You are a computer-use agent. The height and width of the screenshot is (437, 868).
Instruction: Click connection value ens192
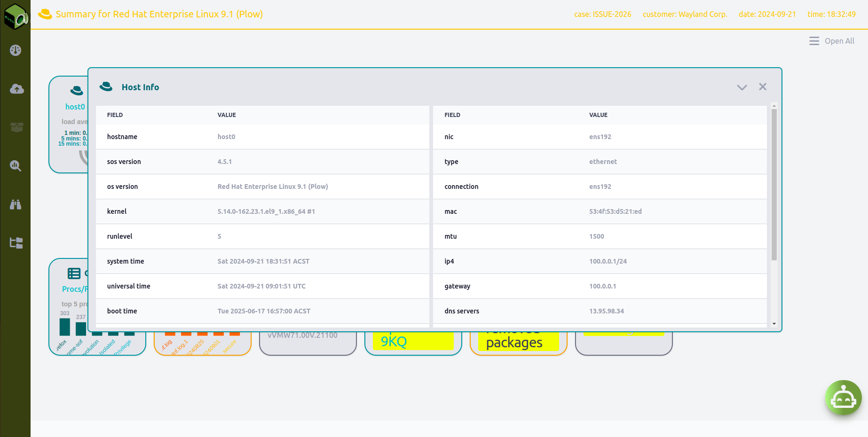(x=600, y=187)
